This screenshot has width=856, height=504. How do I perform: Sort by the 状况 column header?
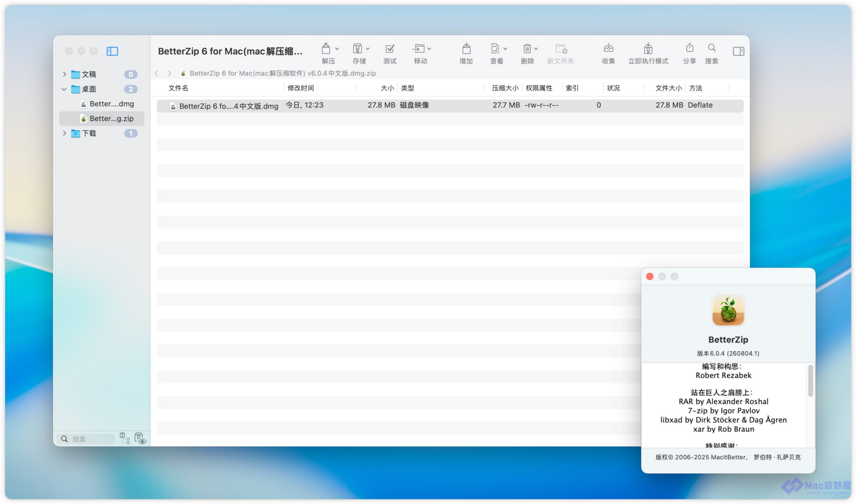[x=613, y=88]
